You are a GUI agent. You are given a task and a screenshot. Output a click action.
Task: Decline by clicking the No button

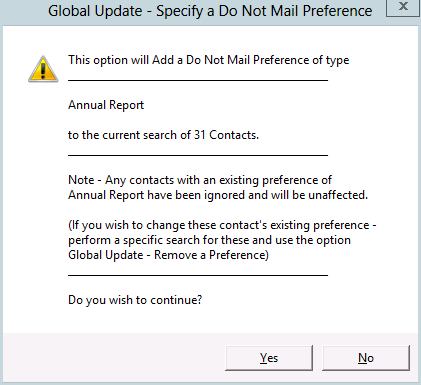pos(366,358)
